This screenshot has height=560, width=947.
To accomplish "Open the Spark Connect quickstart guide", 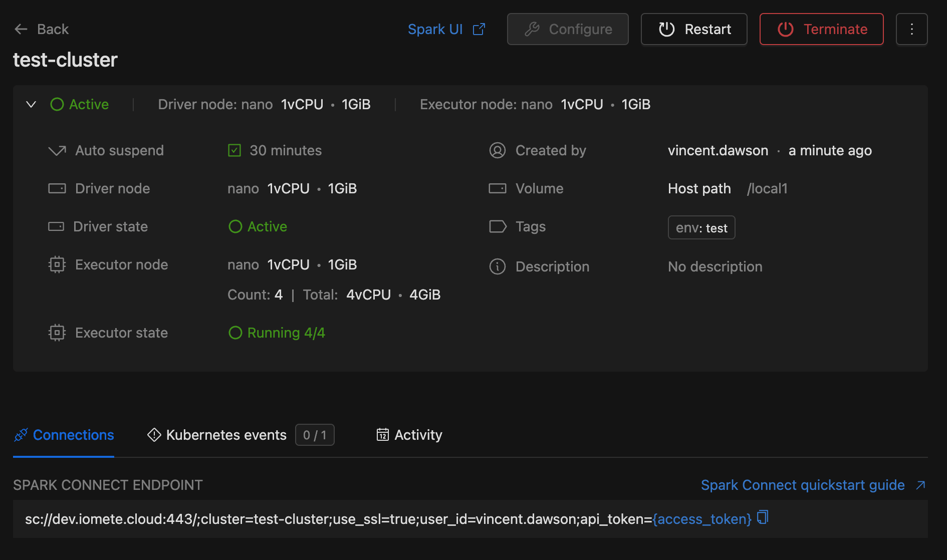I will coord(803,485).
